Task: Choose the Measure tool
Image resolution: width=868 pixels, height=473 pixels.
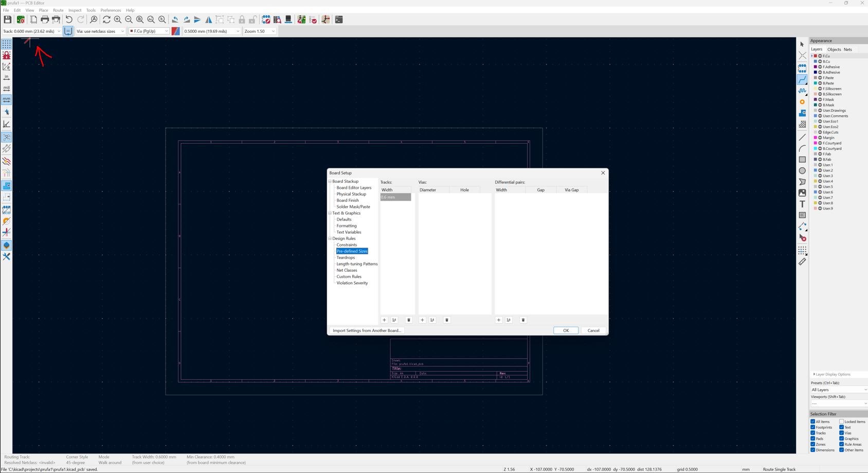Action: (802, 261)
